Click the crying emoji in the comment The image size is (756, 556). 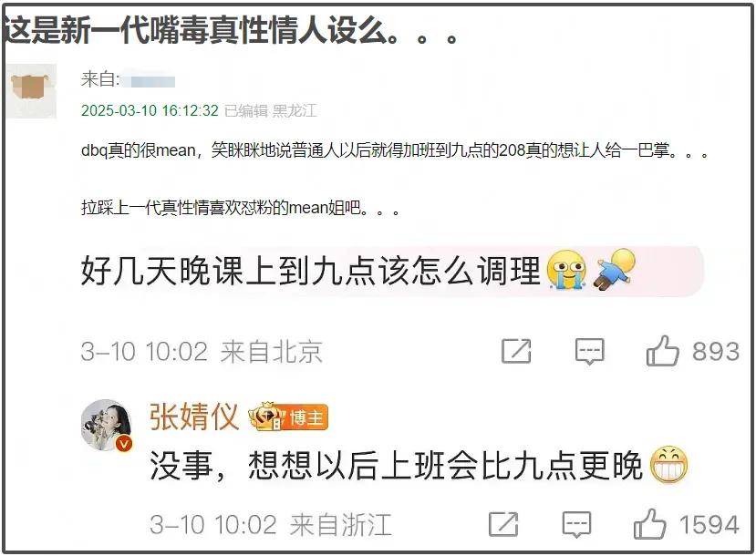(566, 269)
